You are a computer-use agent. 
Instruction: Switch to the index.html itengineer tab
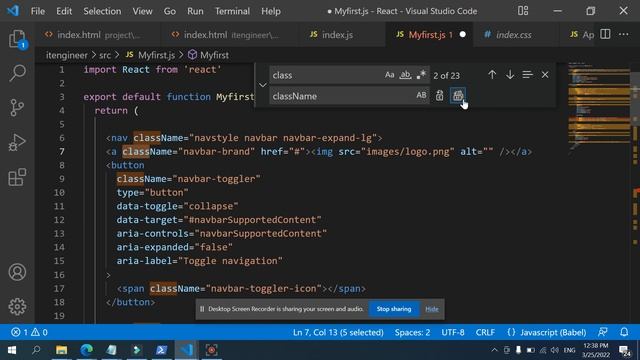(229, 35)
